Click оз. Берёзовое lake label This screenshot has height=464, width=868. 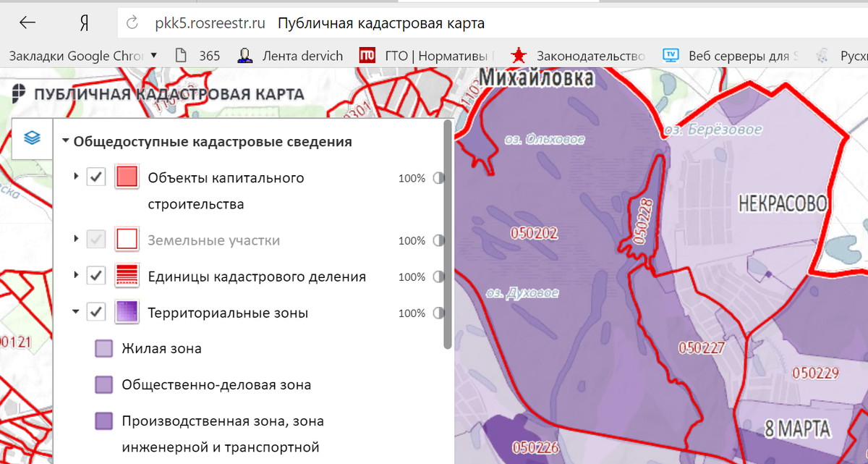point(712,130)
